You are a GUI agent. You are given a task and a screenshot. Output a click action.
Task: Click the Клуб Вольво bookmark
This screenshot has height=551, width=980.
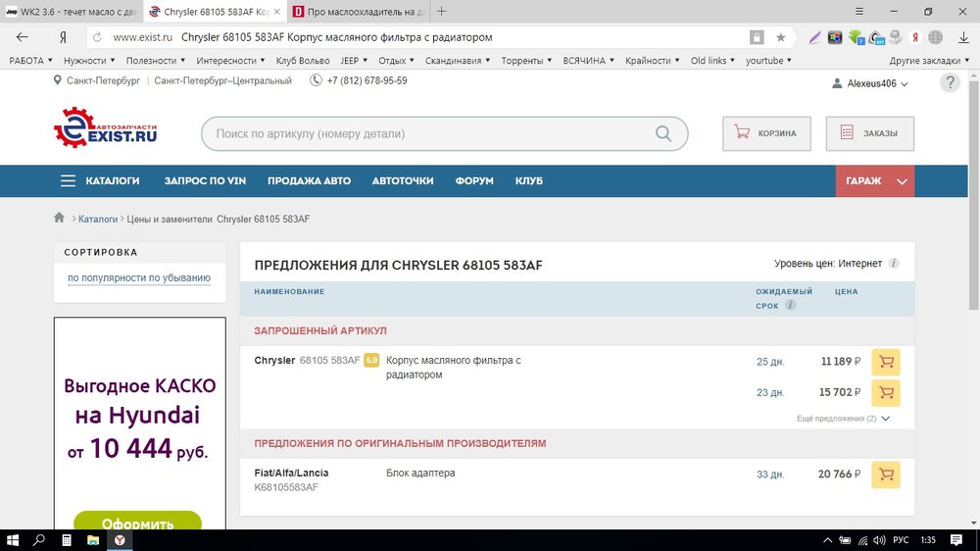pyautogui.click(x=303, y=61)
